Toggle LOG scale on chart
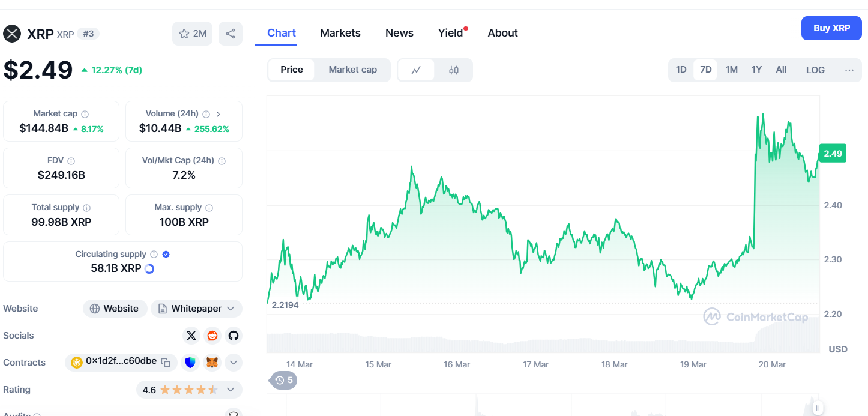 pos(815,70)
